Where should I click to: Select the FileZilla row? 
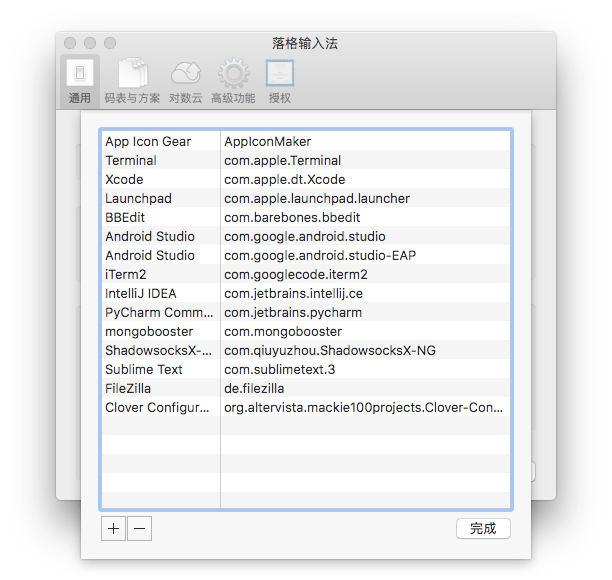[x=306, y=389]
